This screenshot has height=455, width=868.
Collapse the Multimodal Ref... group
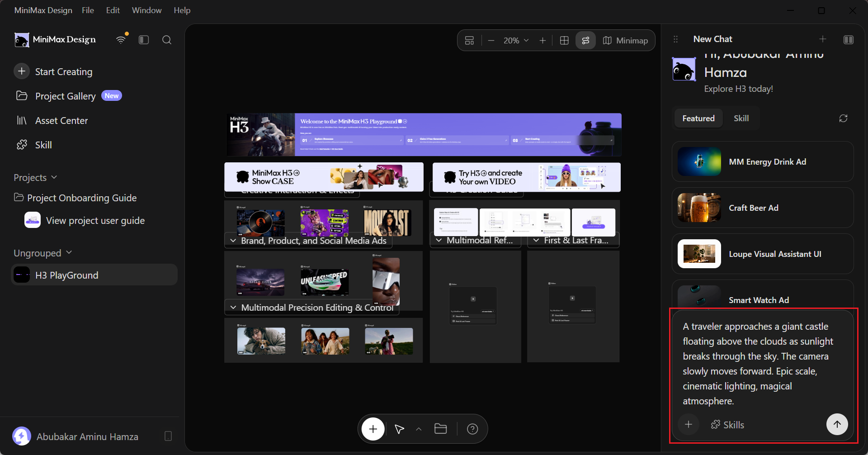[x=439, y=240]
